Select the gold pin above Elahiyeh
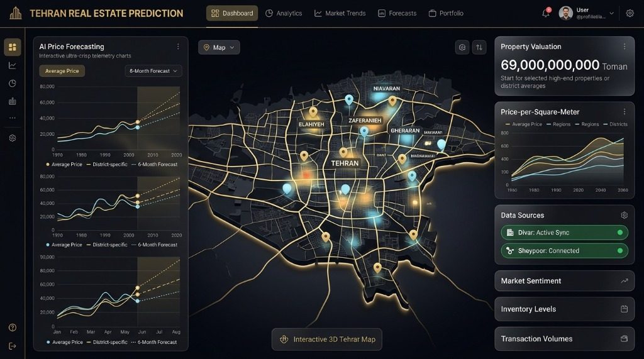 click(x=313, y=112)
